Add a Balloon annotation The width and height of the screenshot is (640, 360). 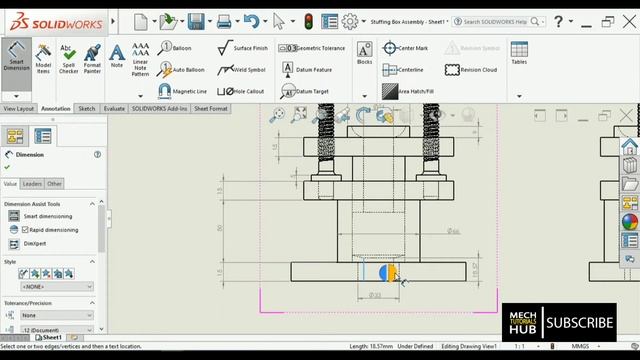click(x=175, y=48)
